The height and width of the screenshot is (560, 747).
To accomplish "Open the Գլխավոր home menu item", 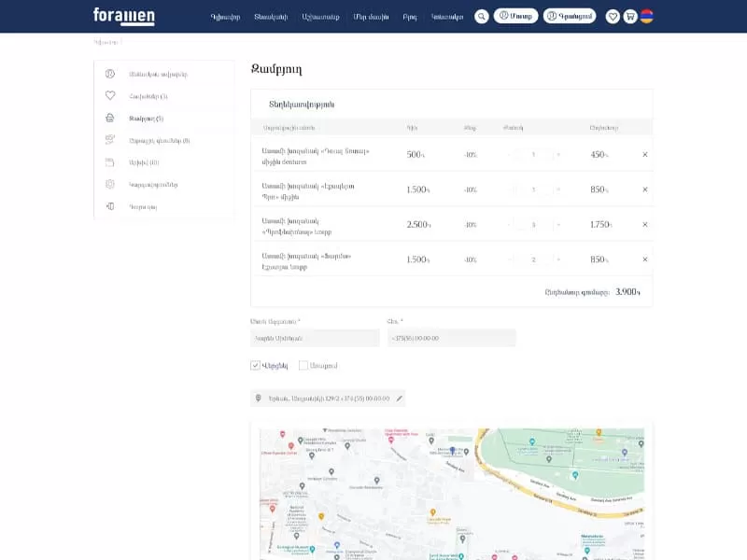I will pyautogui.click(x=225, y=17).
